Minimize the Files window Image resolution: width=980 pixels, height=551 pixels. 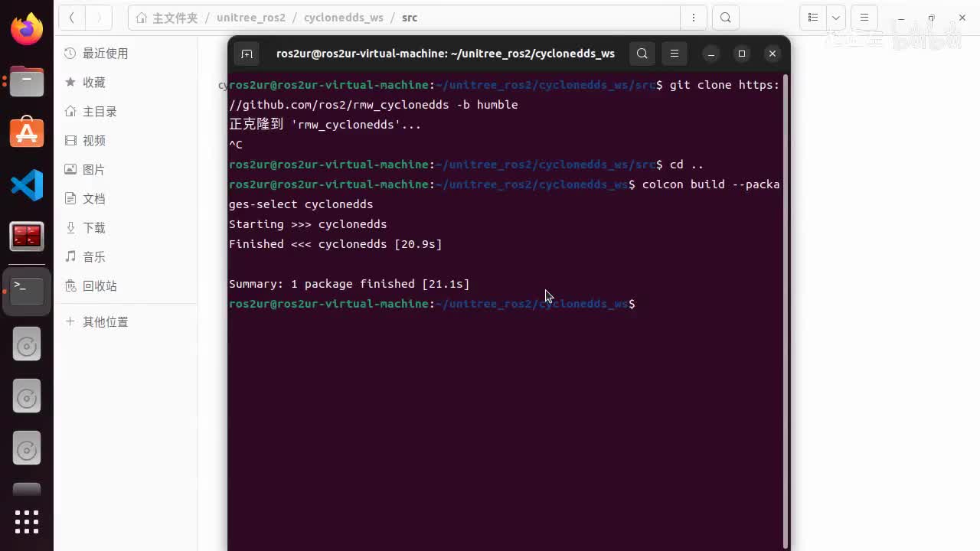click(901, 18)
